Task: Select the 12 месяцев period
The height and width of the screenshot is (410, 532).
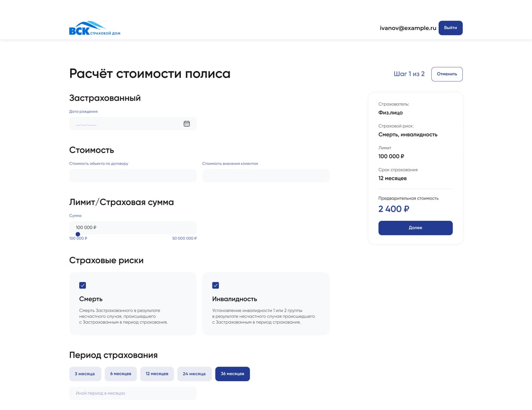Action: tap(157, 374)
